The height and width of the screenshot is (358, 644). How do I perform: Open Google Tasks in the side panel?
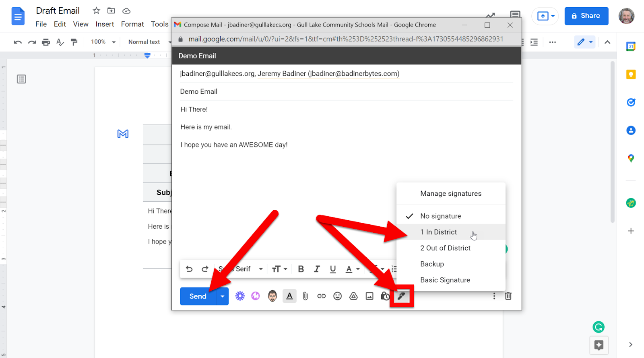pyautogui.click(x=631, y=102)
